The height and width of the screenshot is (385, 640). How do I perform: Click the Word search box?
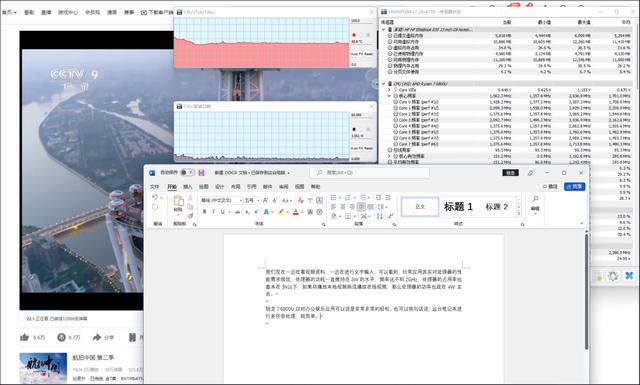tap(370, 173)
